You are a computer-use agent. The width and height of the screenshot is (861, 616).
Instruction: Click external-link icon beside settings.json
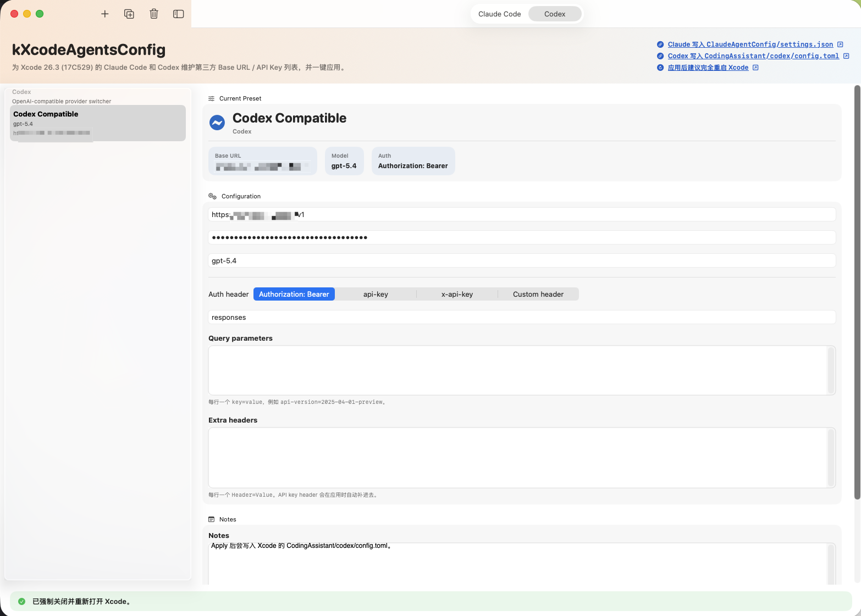pyautogui.click(x=840, y=45)
